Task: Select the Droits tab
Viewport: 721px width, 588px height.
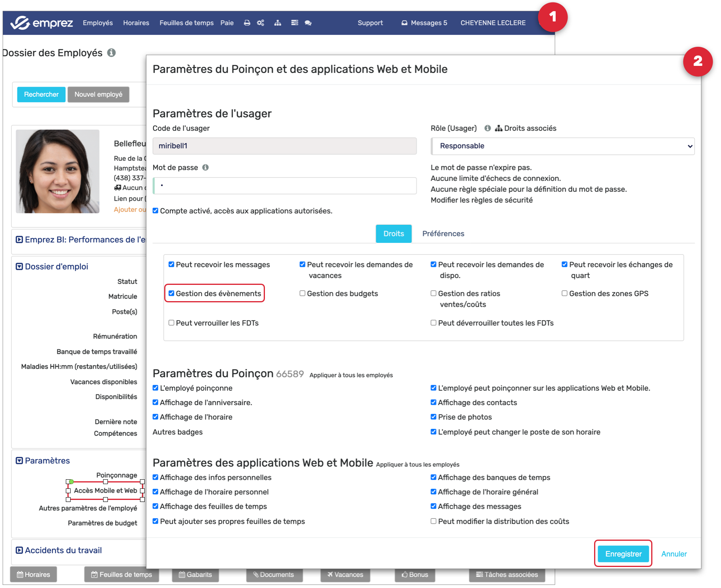Action: coord(393,234)
